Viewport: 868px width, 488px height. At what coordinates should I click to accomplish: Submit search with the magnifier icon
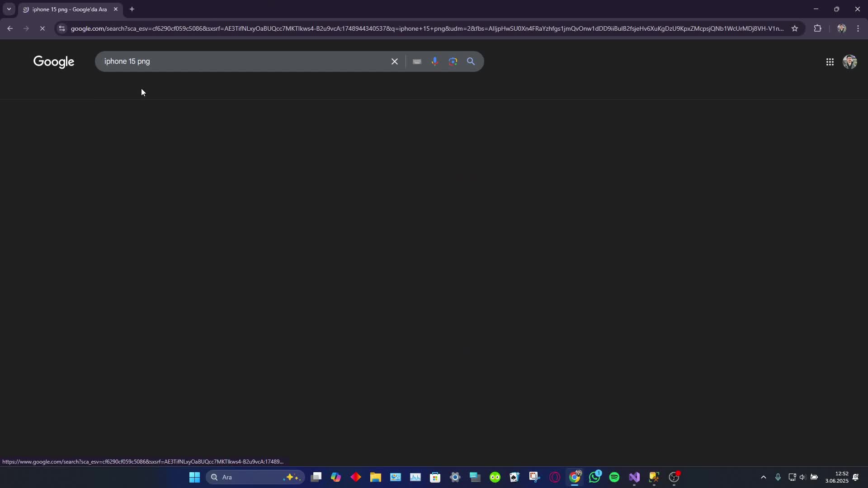(x=471, y=61)
